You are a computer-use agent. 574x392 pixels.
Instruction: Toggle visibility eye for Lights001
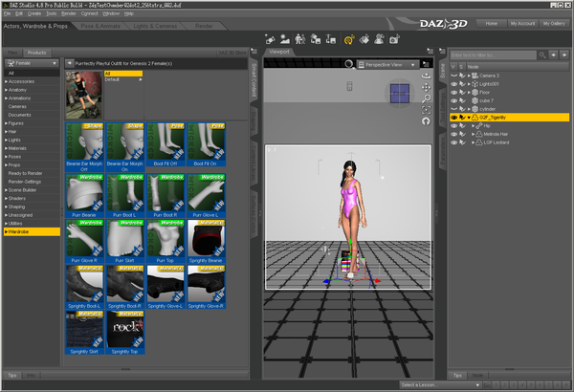pos(453,84)
